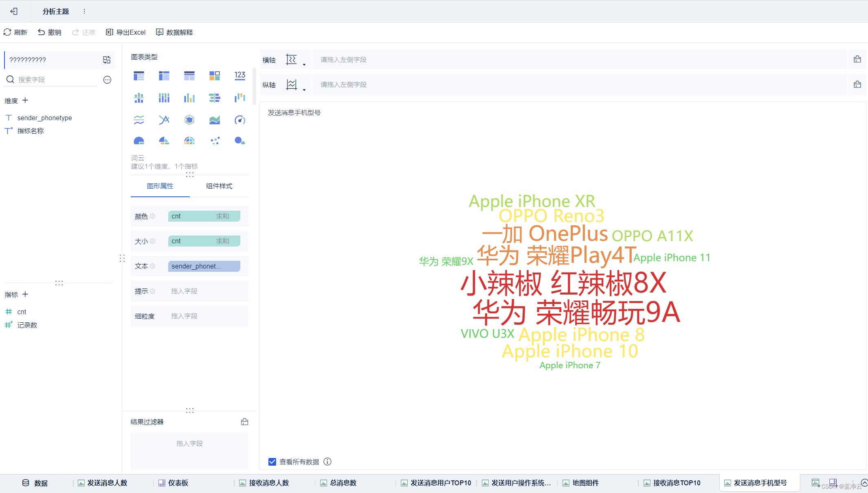Open the 大小 settings gear icon
868x493 pixels.
[x=152, y=241]
